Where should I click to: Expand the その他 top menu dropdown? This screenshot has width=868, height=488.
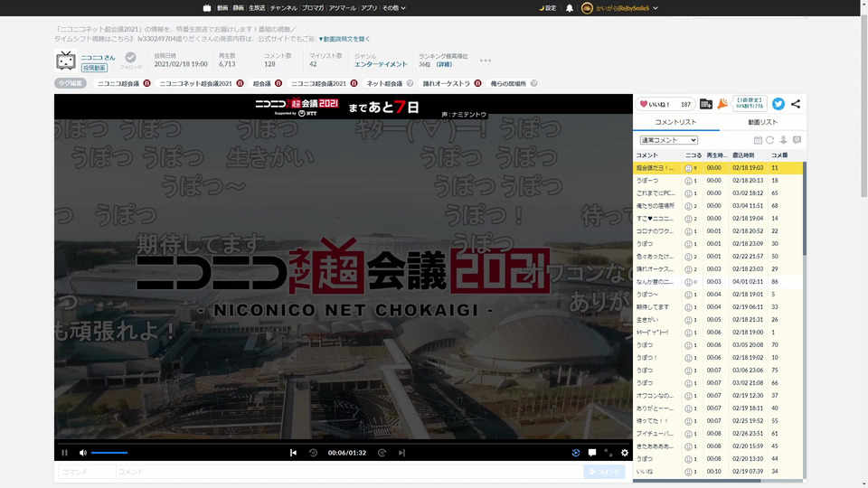[393, 8]
